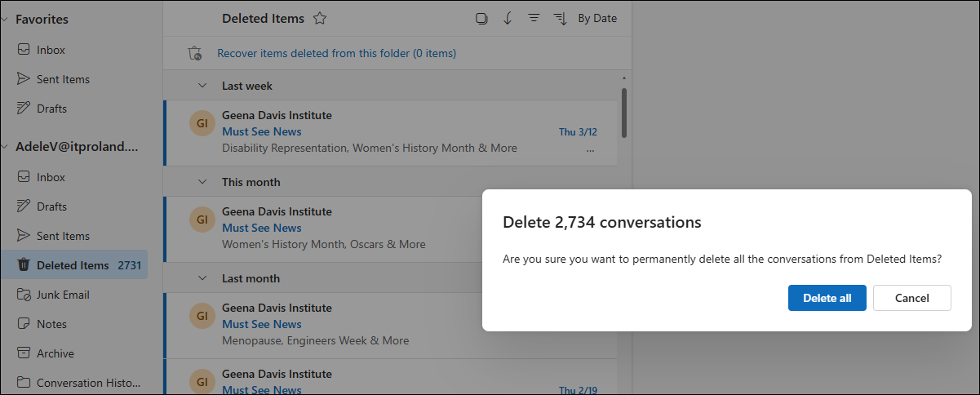Open the Inbox folder under Favorites
The image size is (980, 395).
[51, 50]
